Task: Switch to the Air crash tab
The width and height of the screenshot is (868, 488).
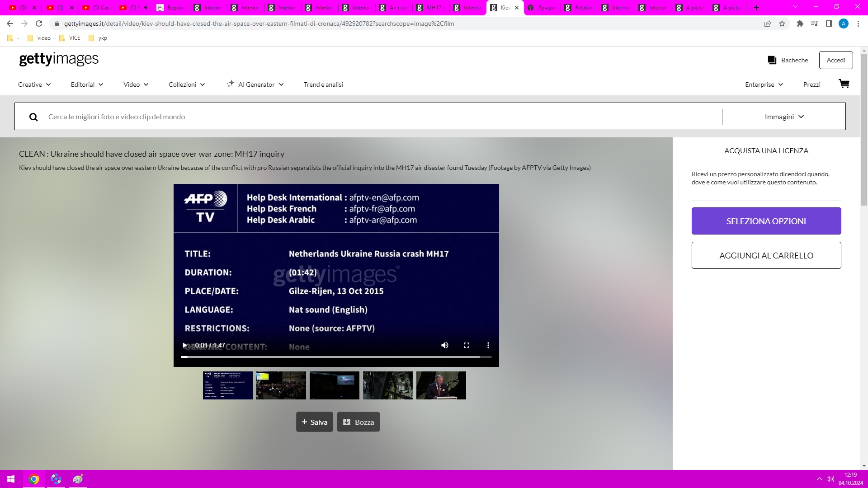Action: (394, 8)
